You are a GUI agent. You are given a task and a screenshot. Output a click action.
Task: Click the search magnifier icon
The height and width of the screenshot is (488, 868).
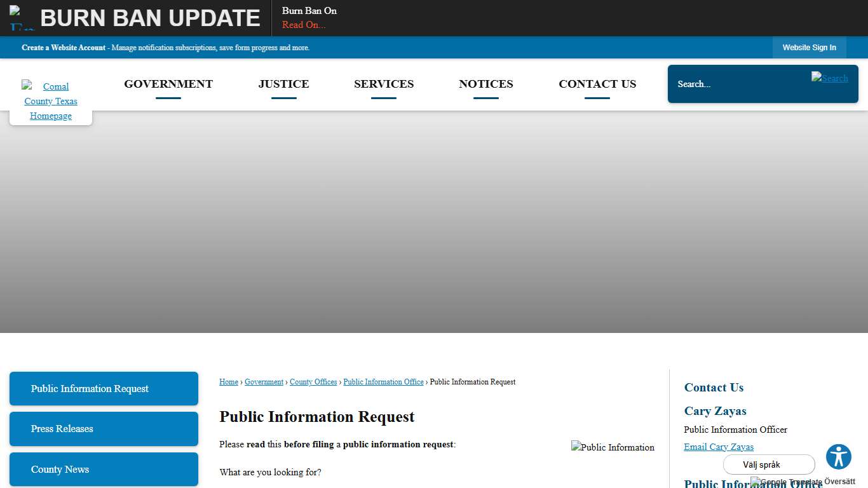pyautogui.click(x=830, y=78)
